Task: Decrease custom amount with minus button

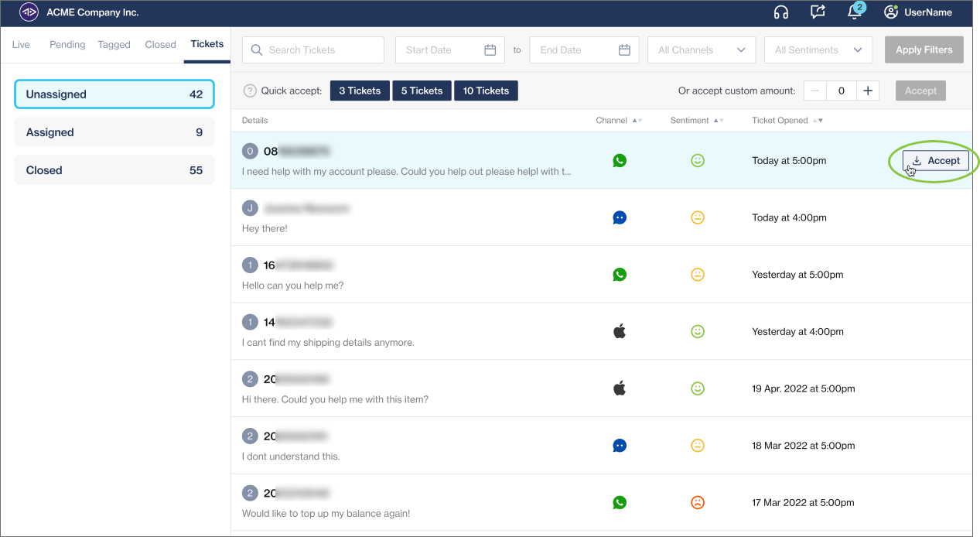Action: 814,91
